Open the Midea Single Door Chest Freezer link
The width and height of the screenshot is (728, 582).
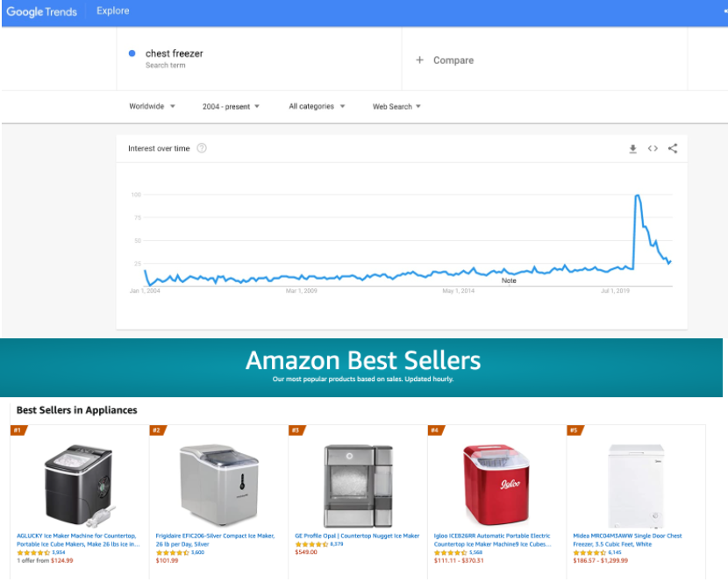click(x=627, y=540)
